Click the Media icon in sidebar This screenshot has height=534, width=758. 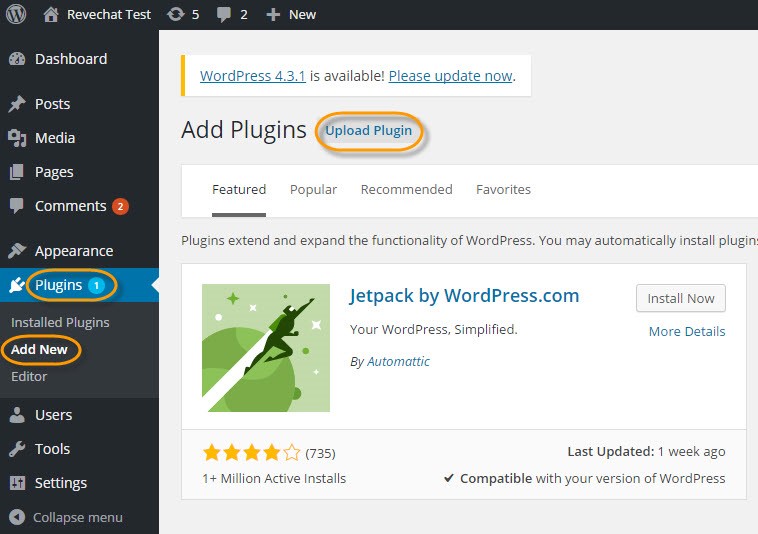[17, 138]
